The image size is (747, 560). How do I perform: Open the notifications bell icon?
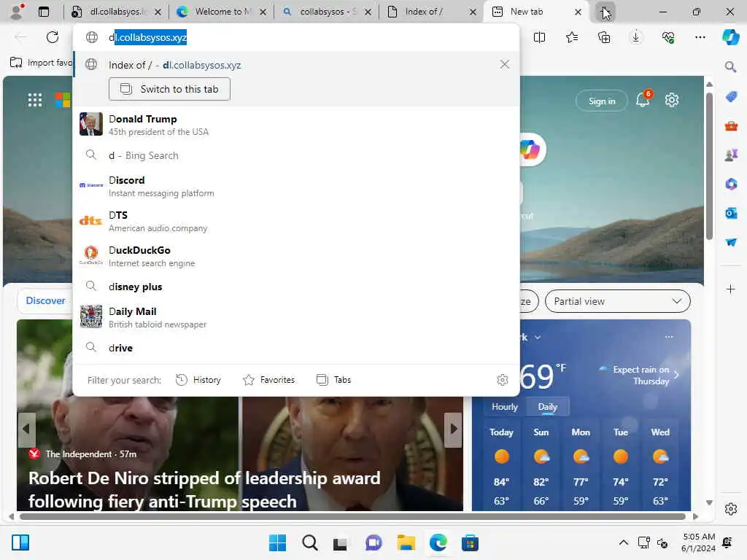(643, 99)
